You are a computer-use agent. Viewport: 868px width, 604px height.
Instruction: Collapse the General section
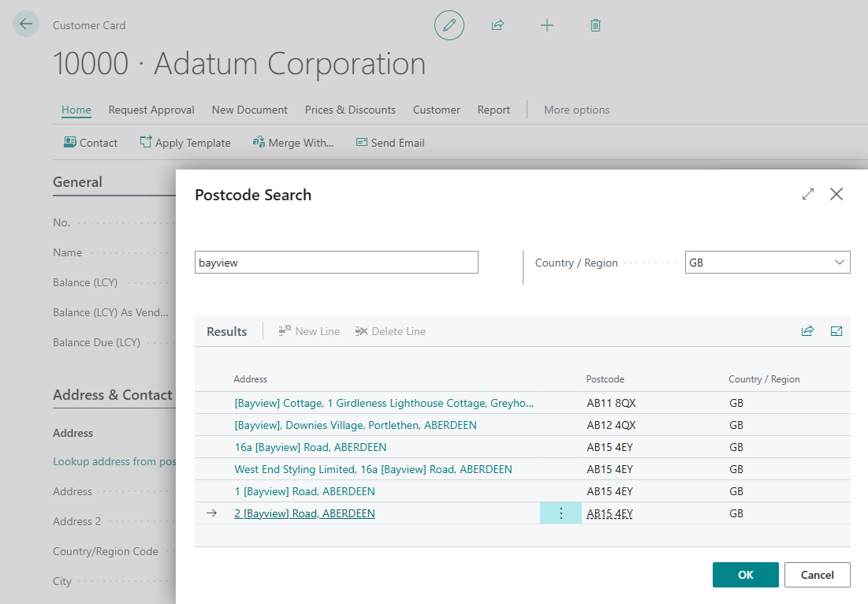point(77,182)
